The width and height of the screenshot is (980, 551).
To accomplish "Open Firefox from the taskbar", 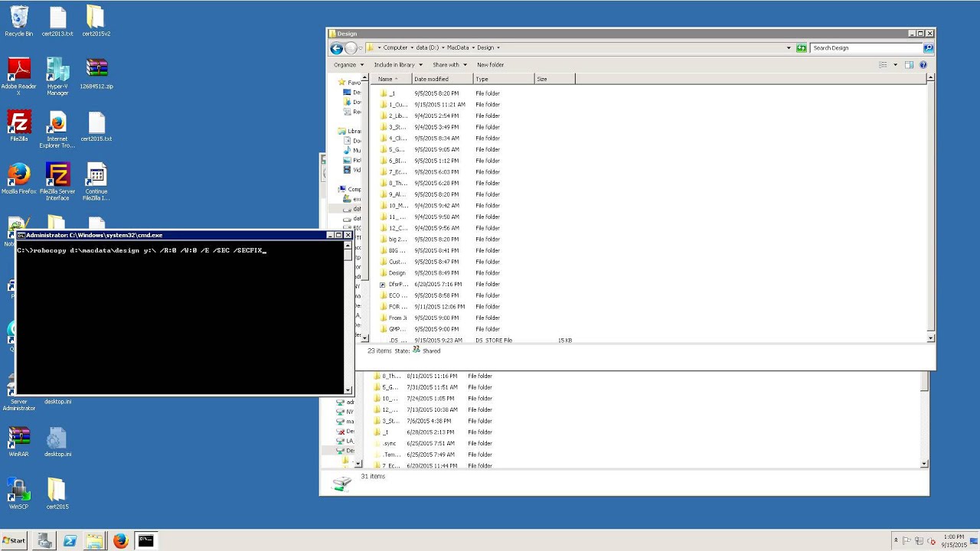I will tap(120, 541).
